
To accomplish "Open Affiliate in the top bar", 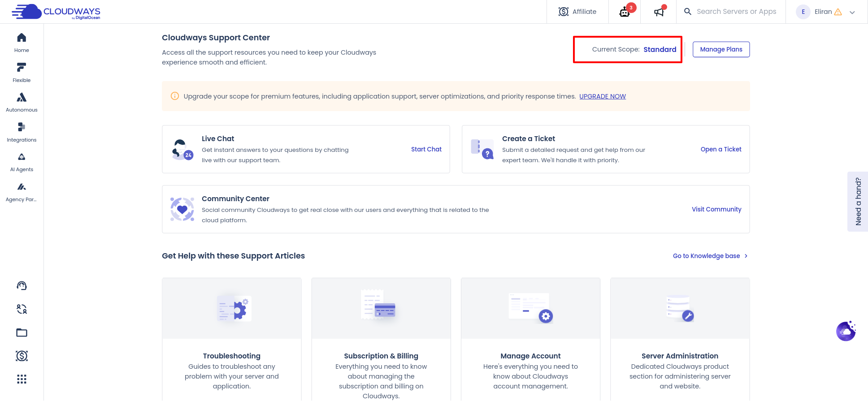I will coord(577,12).
